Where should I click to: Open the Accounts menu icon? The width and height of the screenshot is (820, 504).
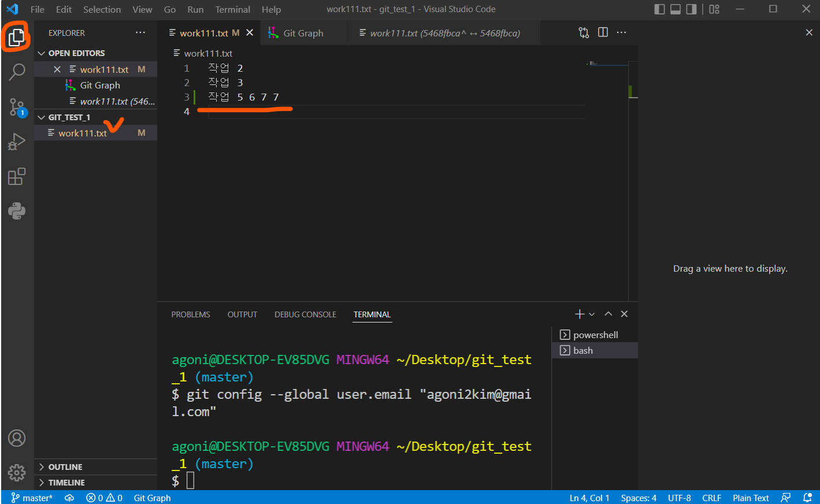pos(17,438)
